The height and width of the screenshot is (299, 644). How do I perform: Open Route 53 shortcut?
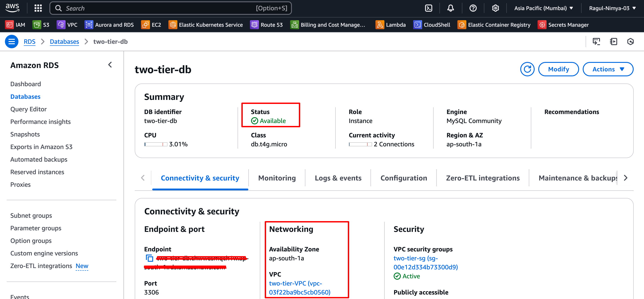(x=266, y=25)
